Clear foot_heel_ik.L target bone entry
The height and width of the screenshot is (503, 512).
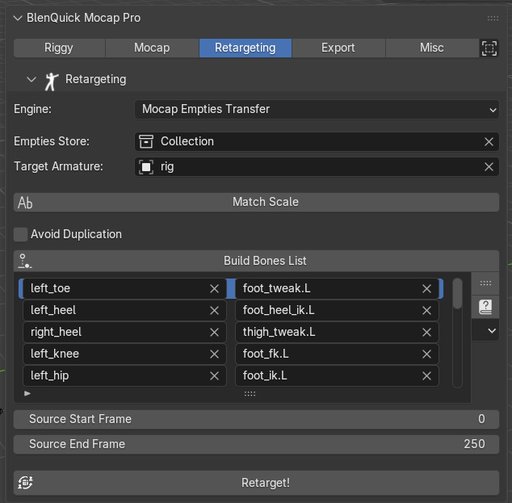coord(426,311)
